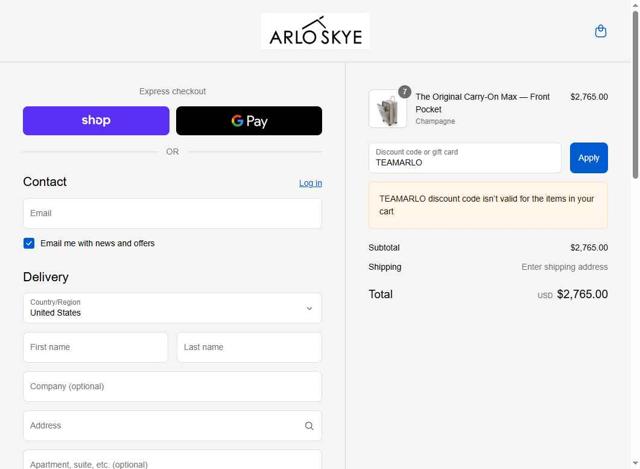The height and width of the screenshot is (469, 640).
Task: Click the 'Contact' heading
Action: [x=45, y=182]
